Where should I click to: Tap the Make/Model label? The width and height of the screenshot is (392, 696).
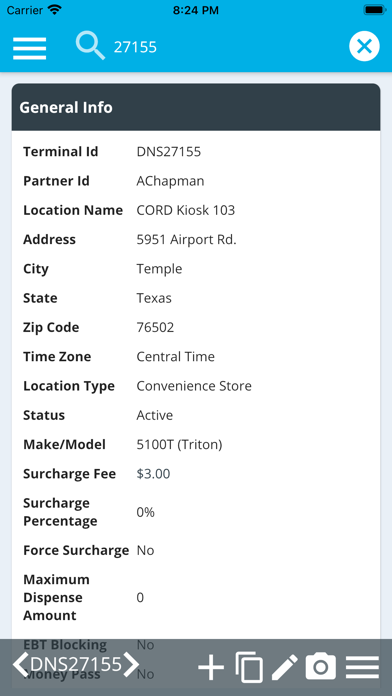(64, 445)
